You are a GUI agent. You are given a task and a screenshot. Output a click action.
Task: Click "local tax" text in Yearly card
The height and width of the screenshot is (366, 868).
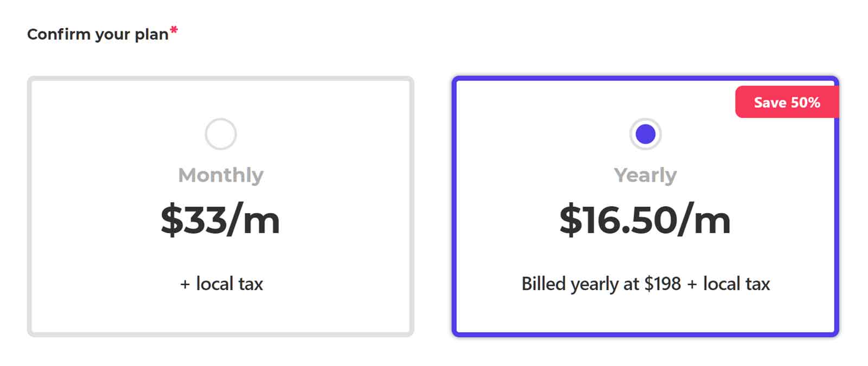[736, 284]
